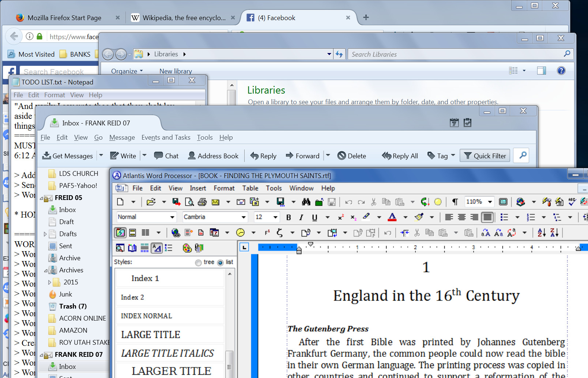Click the print icon in Atlantis toolbar
The width and height of the screenshot is (588, 378).
point(202,202)
